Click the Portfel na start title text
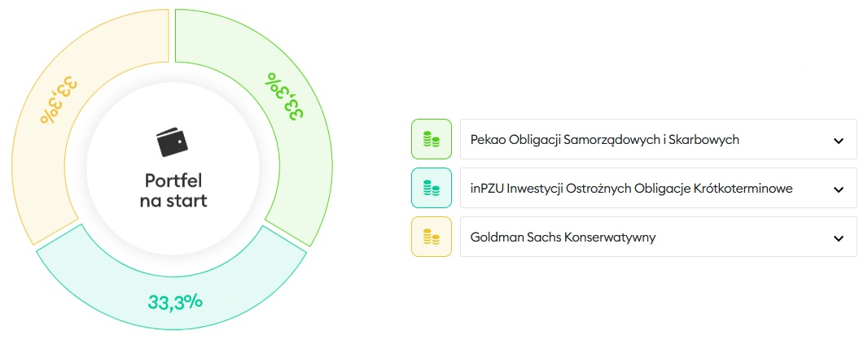Image resolution: width=868 pixels, height=344 pixels. coord(173,190)
